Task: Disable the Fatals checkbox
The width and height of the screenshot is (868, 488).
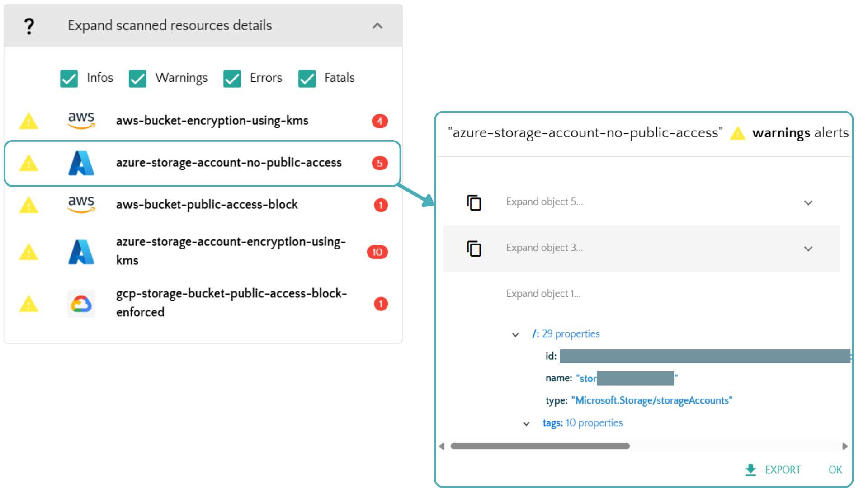Action: [307, 78]
